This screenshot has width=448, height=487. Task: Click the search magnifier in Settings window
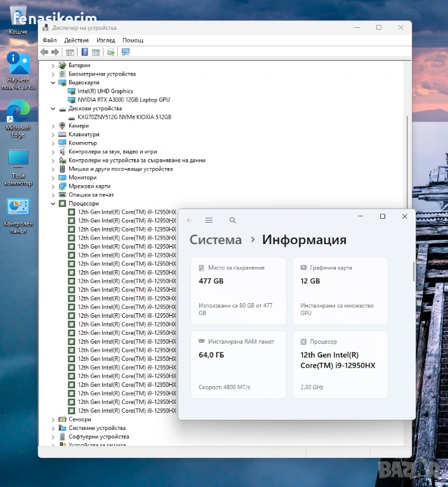[x=233, y=220]
